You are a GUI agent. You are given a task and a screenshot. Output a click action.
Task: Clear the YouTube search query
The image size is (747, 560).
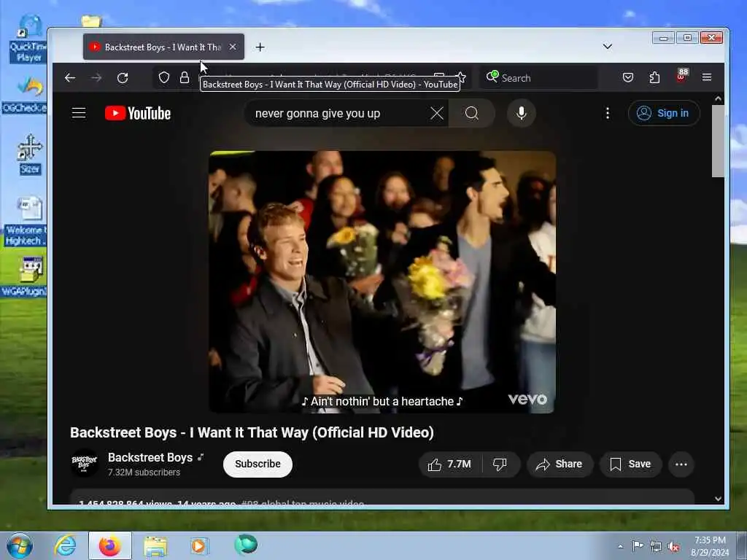pos(436,113)
